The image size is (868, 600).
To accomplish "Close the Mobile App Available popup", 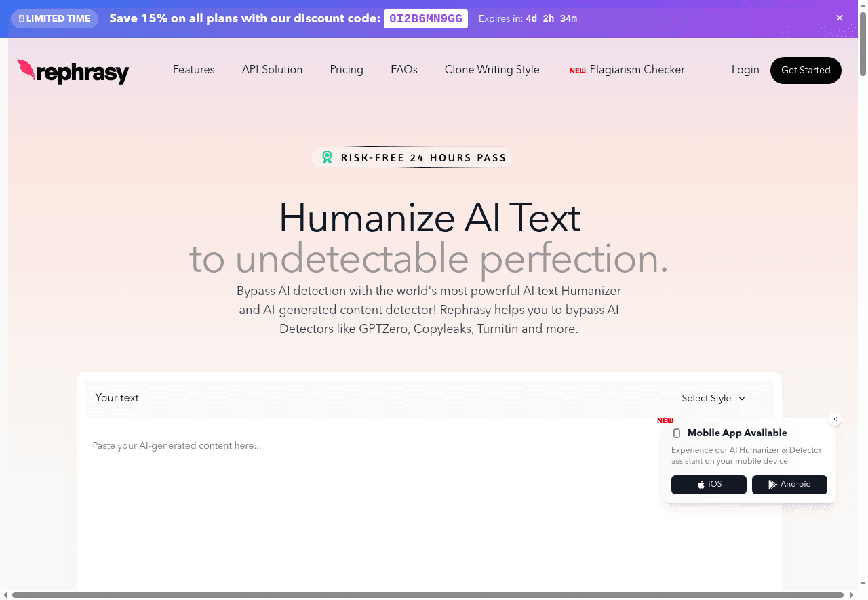I will point(835,419).
